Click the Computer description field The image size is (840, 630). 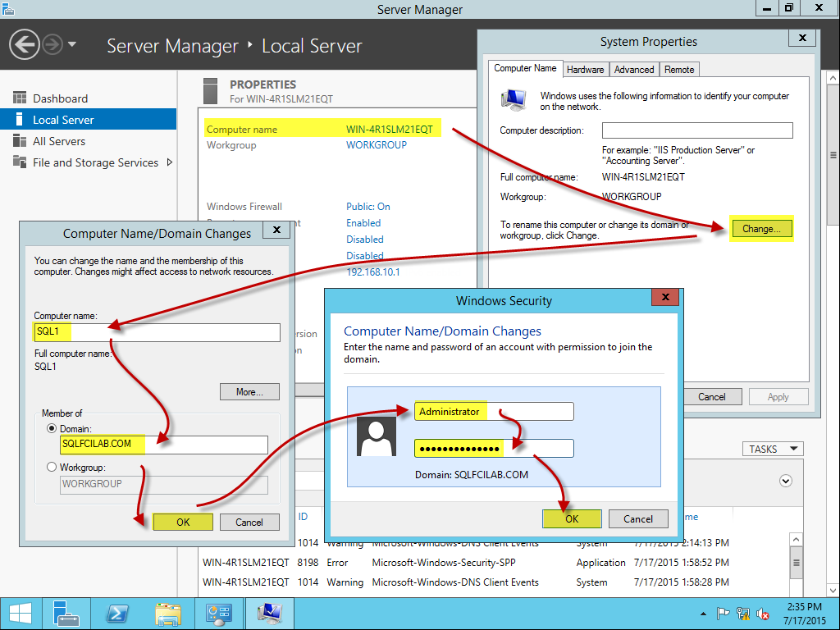(697, 130)
